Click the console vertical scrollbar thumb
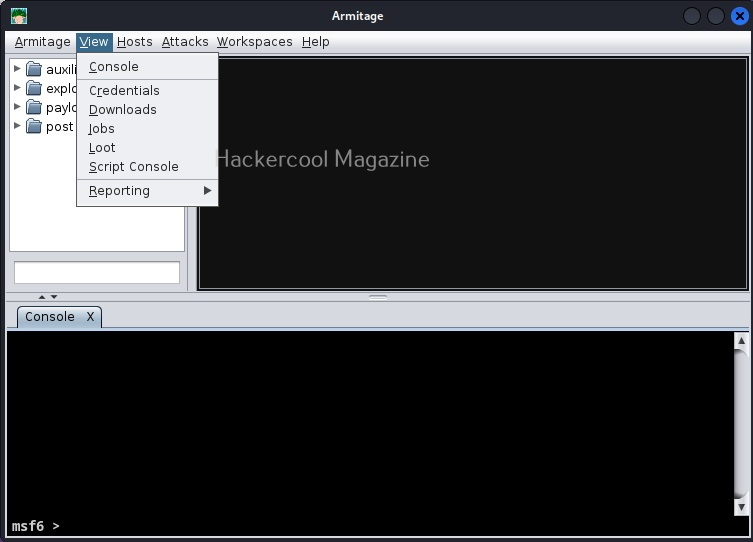753x542 pixels. pyautogui.click(x=741, y=424)
